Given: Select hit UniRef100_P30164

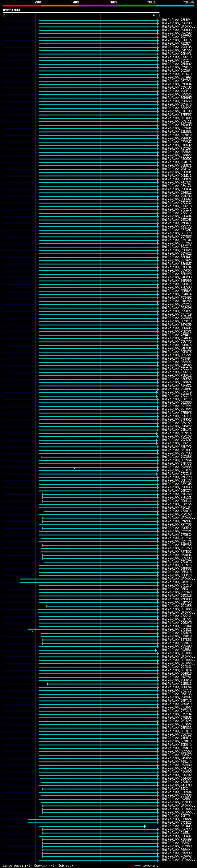Looking at the screenshot, I should coord(177,507).
